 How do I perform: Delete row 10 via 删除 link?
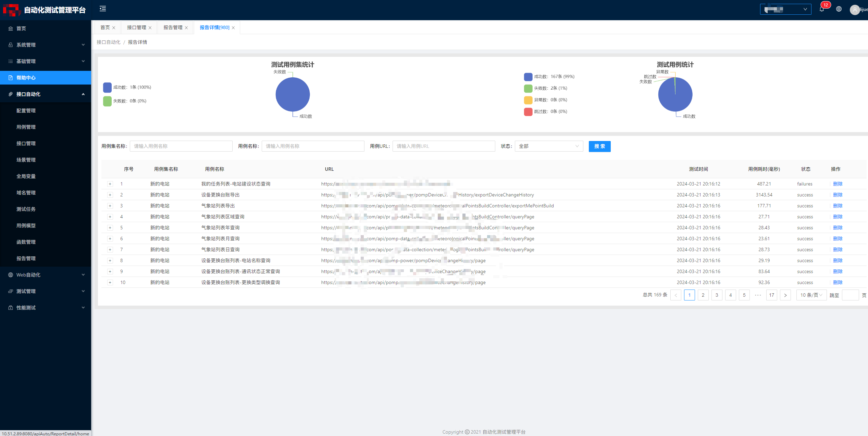tap(838, 283)
